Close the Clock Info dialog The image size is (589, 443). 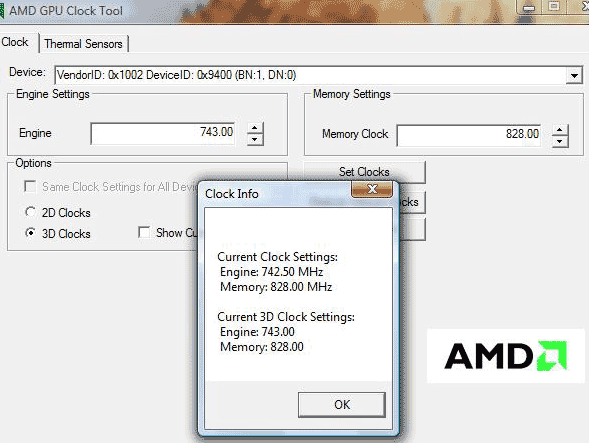coord(372,189)
